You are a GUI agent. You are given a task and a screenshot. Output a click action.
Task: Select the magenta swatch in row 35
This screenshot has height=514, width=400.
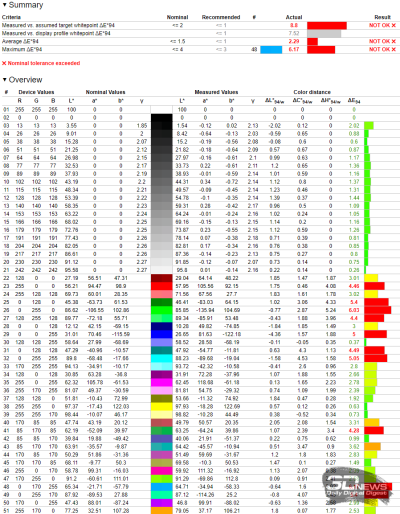tap(162, 382)
